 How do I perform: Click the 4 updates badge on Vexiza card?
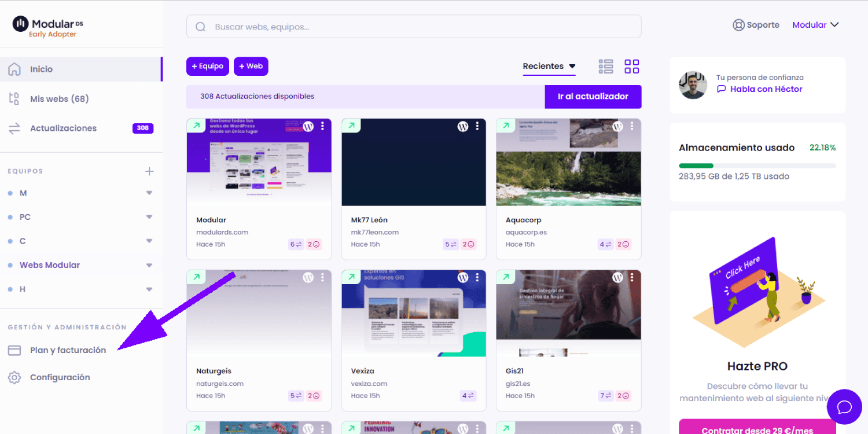click(469, 396)
